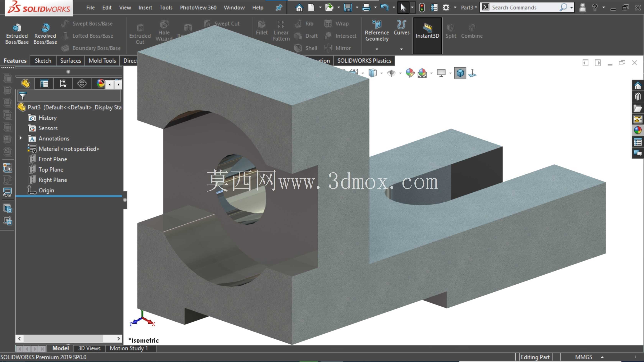The width and height of the screenshot is (644, 362).
Task: Pin the menu bar with pushpin
Action: (279, 8)
